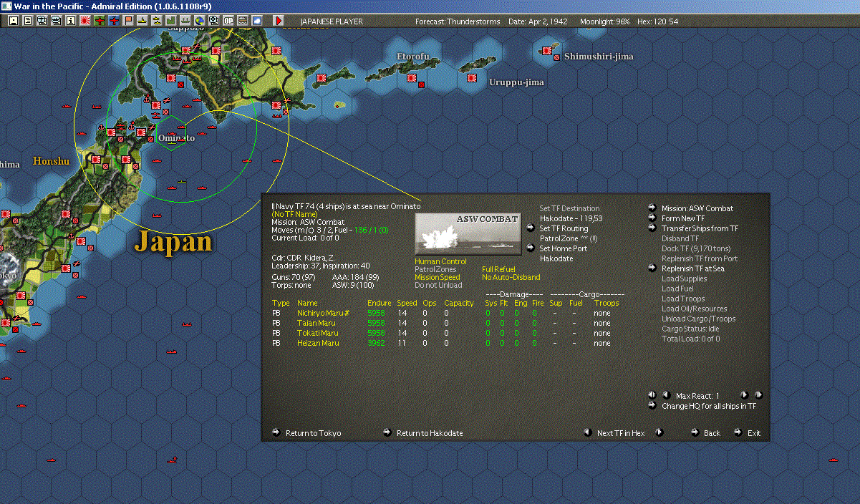
Task: Click the Load Supplies option
Action: click(684, 278)
